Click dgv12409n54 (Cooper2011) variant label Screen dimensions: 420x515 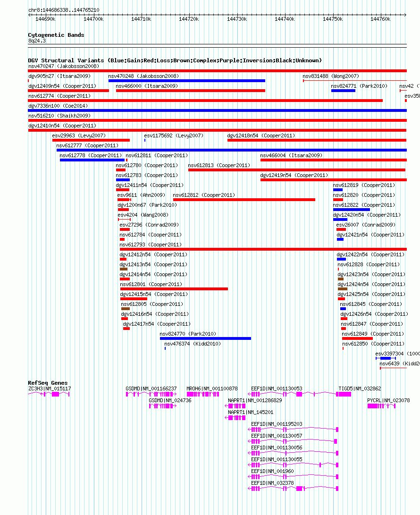(x=62, y=86)
